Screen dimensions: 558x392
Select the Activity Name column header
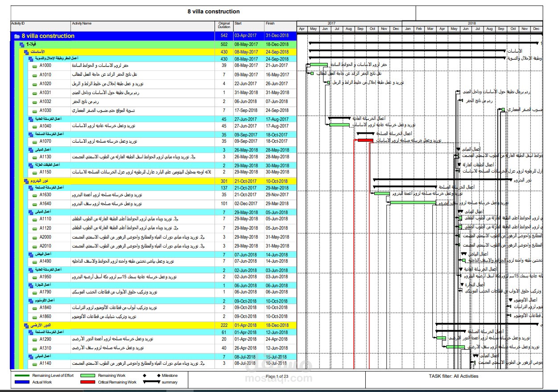(143, 26)
